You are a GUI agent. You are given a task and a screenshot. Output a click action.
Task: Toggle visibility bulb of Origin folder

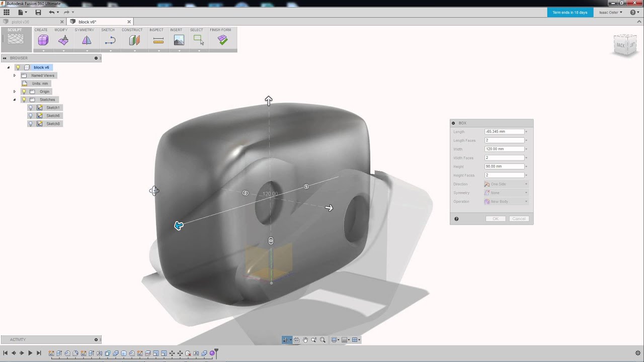click(x=24, y=92)
